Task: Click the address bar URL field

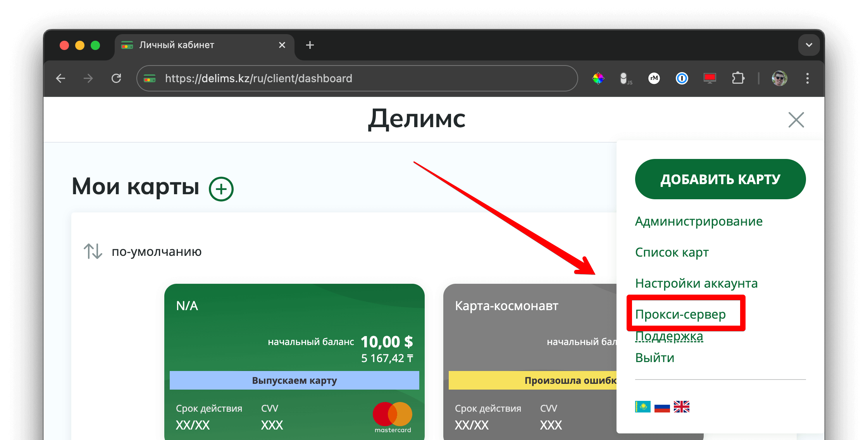Action: (357, 78)
